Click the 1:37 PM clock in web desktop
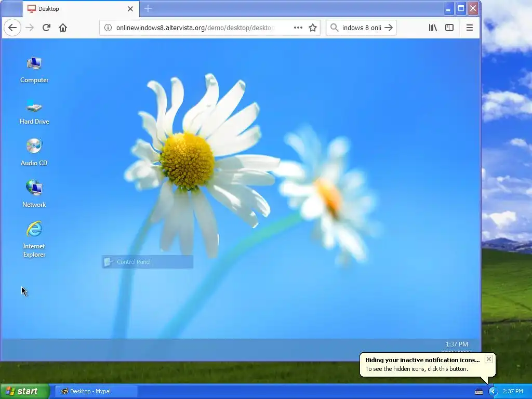The image size is (532, 399). tap(457, 344)
